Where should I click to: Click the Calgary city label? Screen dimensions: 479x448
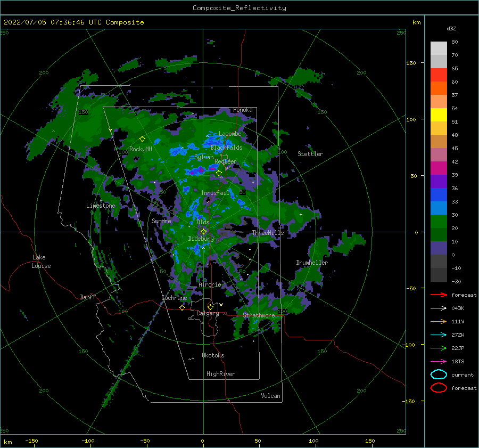click(208, 313)
